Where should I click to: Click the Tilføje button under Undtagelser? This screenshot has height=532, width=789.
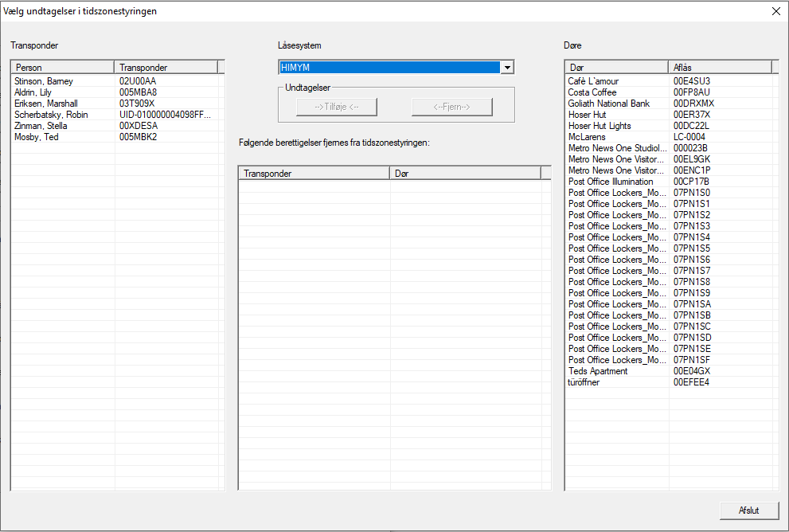tap(337, 107)
